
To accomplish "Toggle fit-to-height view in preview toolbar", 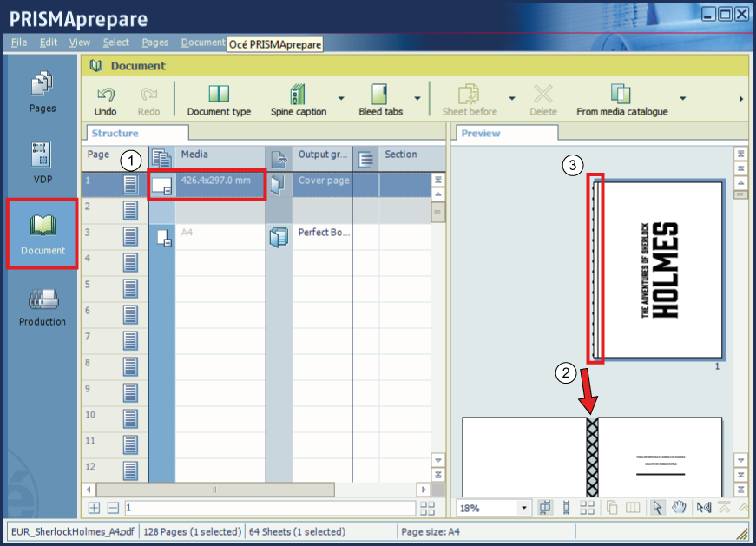I will (x=566, y=508).
